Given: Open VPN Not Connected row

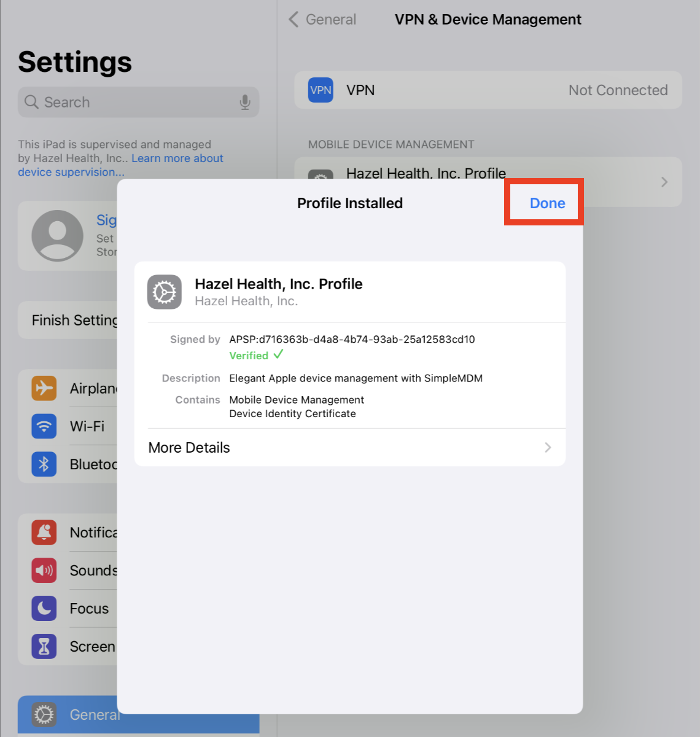Looking at the screenshot, I should 488,90.
